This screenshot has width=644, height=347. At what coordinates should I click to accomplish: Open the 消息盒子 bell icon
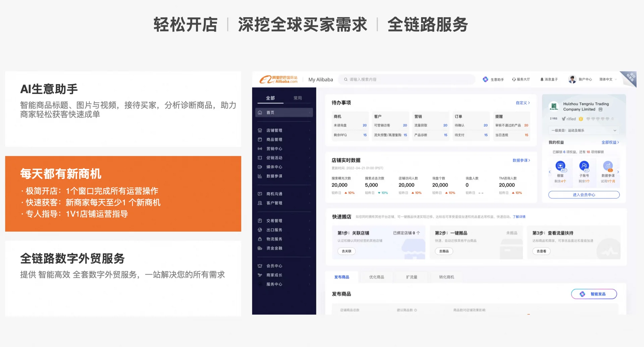[542, 79]
